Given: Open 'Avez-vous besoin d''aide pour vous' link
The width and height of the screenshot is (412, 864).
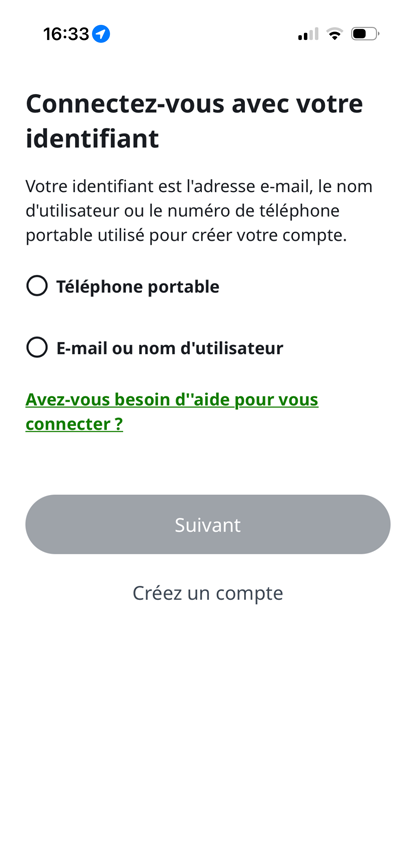Looking at the screenshot, I should point(172,399).
